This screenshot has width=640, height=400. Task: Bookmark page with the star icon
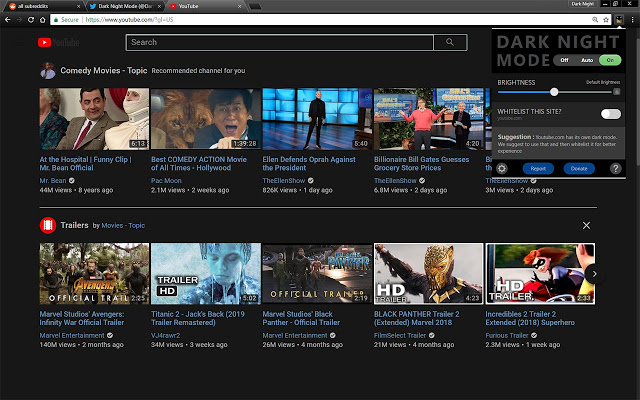point(606,19)
